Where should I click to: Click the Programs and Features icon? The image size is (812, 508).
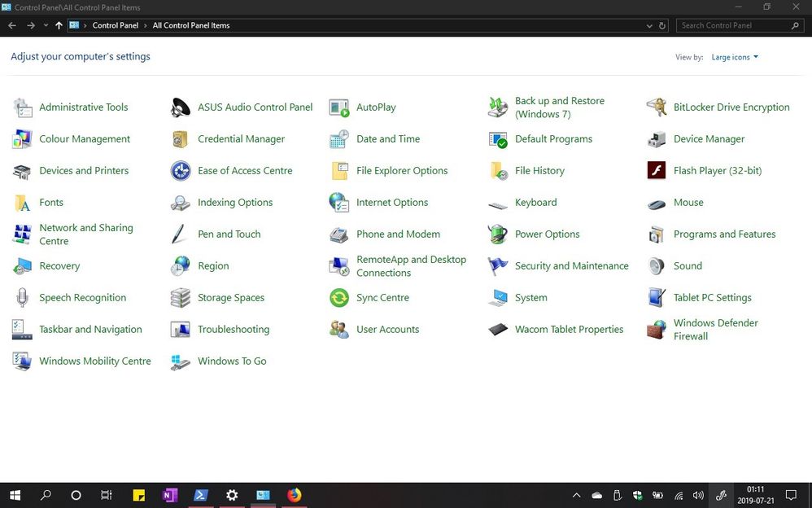point(656,234)
